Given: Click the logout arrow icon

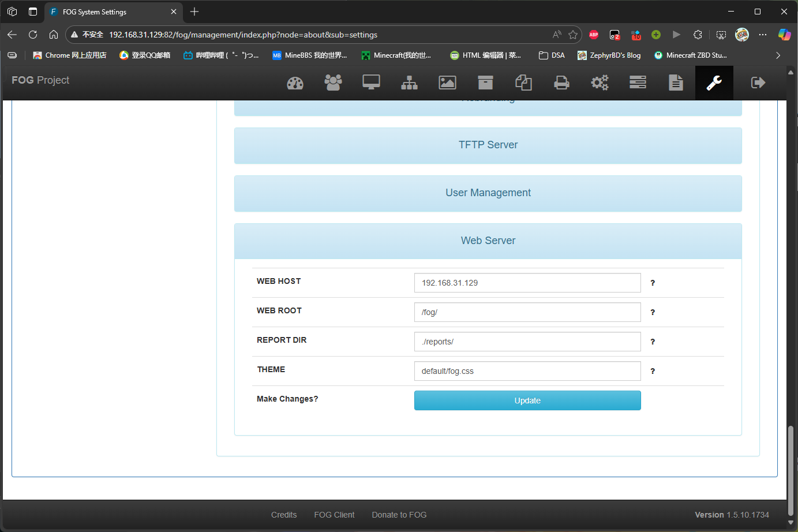Looking at the screenshot, I should 758,83.
